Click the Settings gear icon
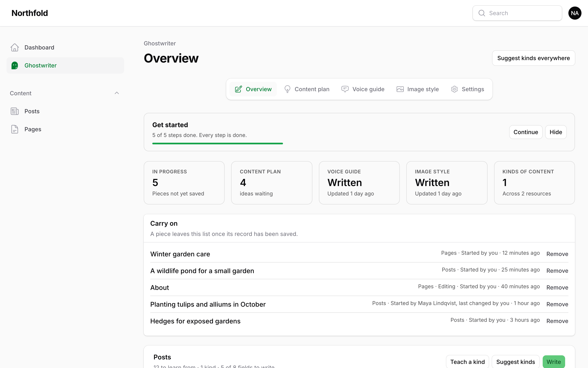588x368 pixels. tap(454, 89)
